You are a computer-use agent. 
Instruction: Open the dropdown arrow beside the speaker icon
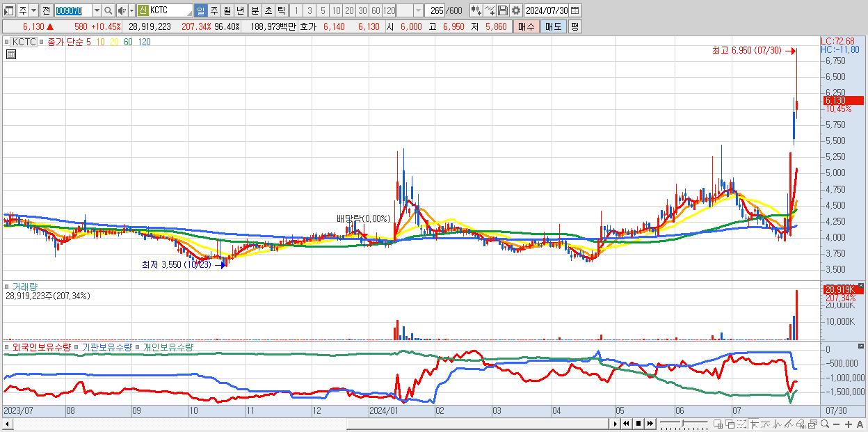click(131, 10)
